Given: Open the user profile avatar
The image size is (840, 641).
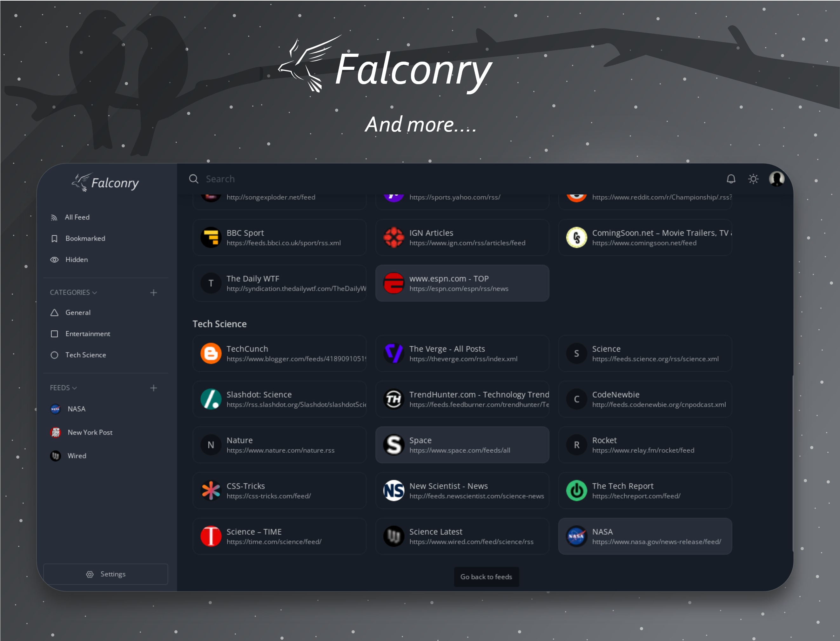Looking at the screenshot, I should click(776, 179).
